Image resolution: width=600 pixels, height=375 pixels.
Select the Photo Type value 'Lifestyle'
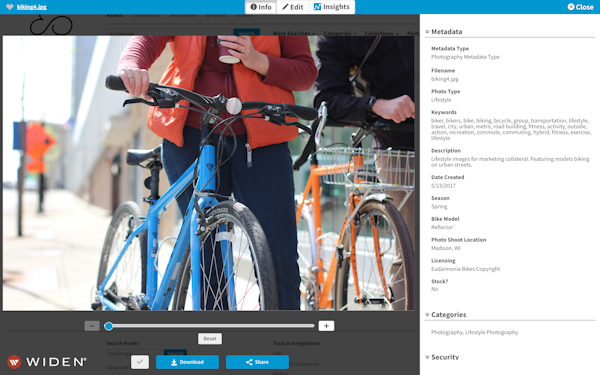[x=441, y=100]
